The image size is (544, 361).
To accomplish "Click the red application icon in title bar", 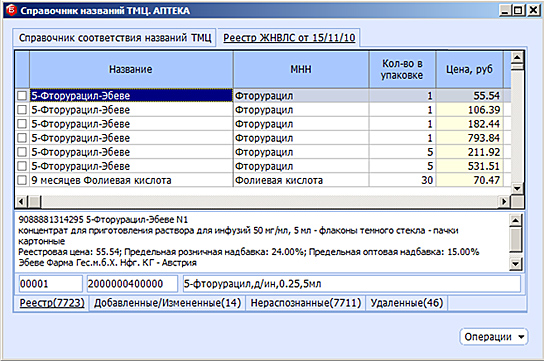I will click(11, 10).
